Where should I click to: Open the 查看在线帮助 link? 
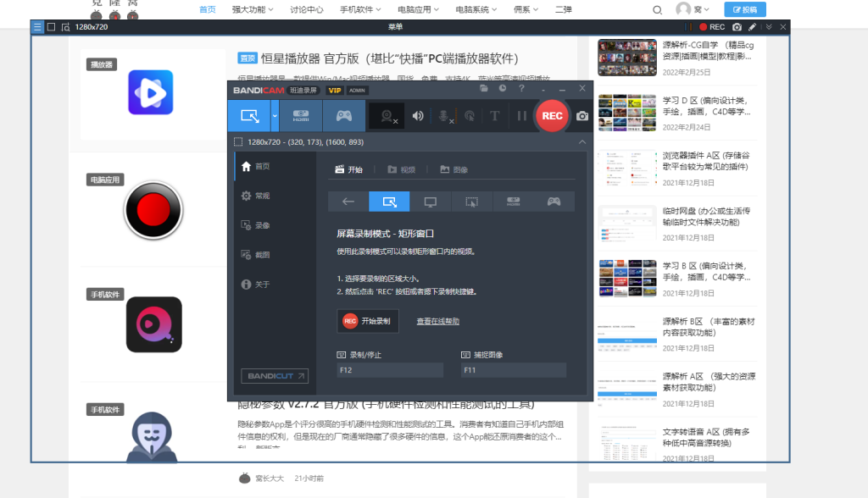438,321
